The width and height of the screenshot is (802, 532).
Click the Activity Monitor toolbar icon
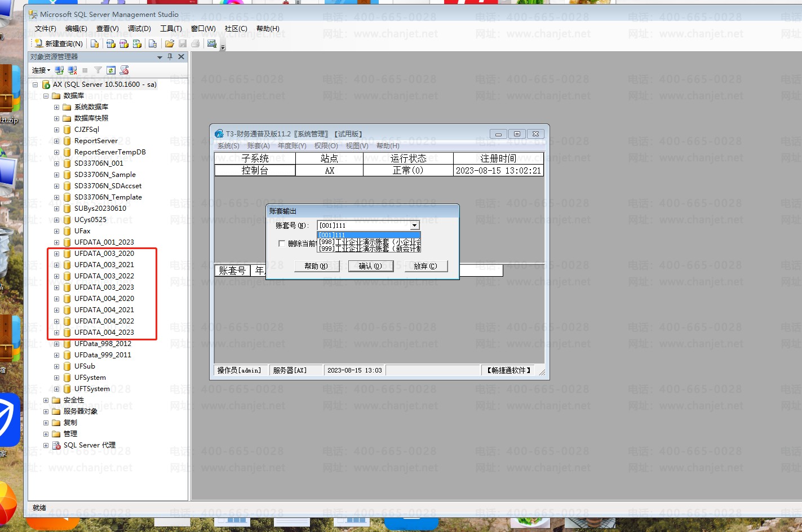(x=212, y=43)
